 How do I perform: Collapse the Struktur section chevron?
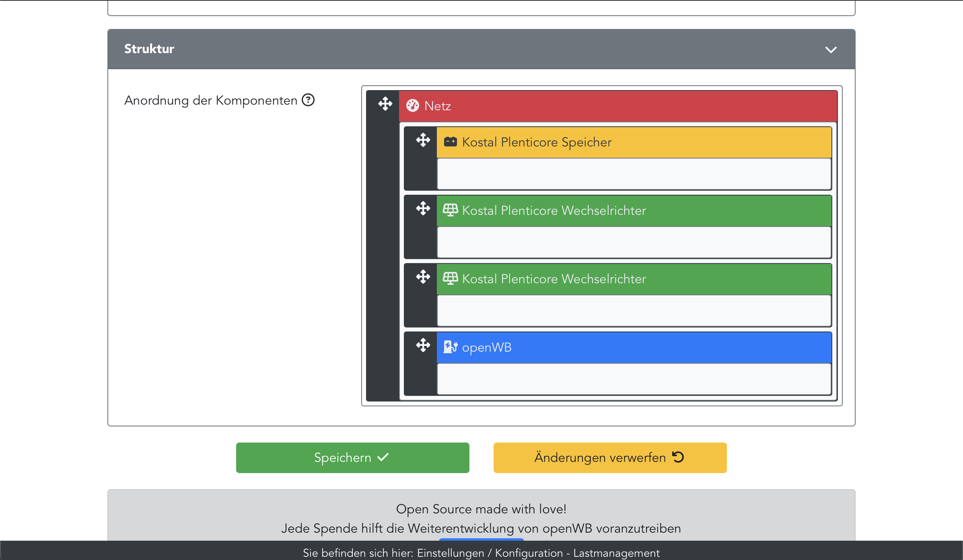tap(831, 49)
